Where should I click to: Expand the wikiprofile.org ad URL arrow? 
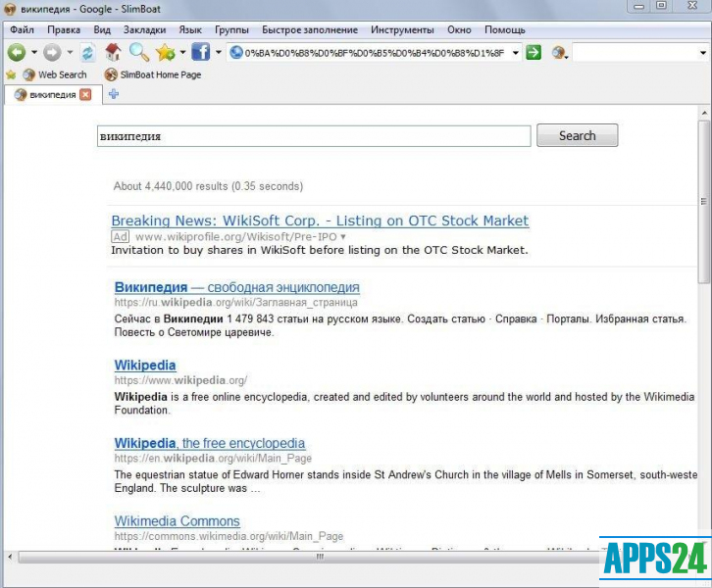pos(343,237)
